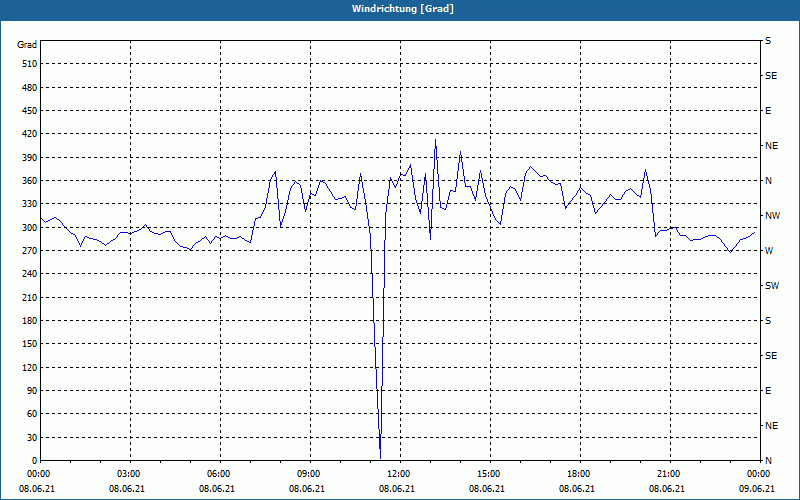Select 08.06.21 date under 12:00
This screenshot has width=800, height=500.
click(396, 489)
